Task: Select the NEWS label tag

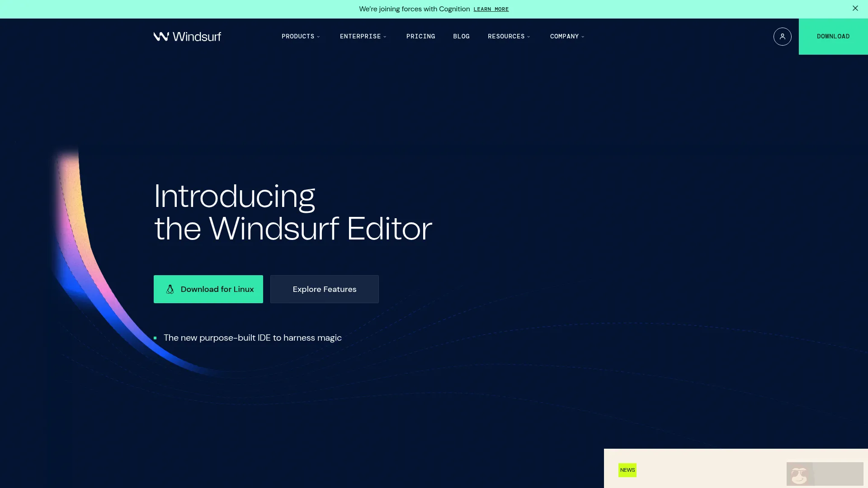Action: tap(627, 470)
